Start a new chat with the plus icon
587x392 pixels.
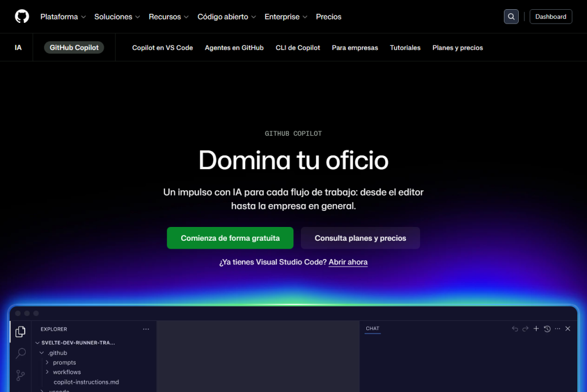pyautogui.click(x=536, y=328)
